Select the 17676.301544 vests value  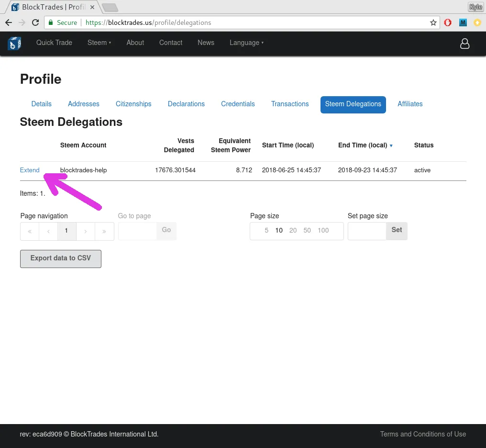175,170
